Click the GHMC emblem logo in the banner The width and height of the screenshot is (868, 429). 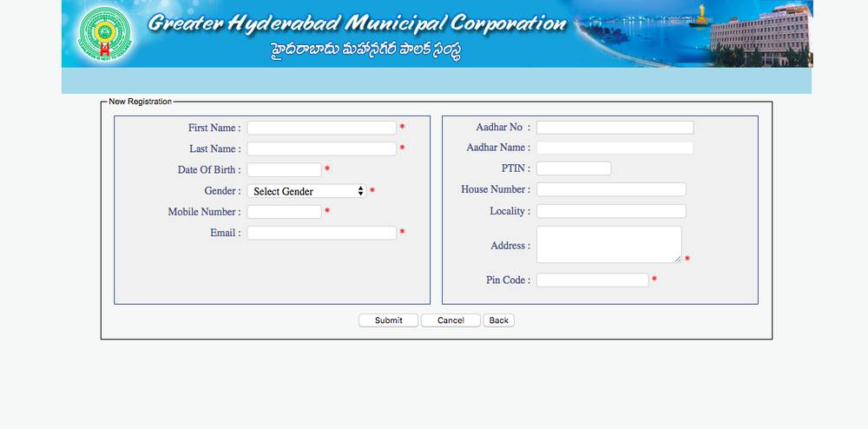tap(105, 34)
